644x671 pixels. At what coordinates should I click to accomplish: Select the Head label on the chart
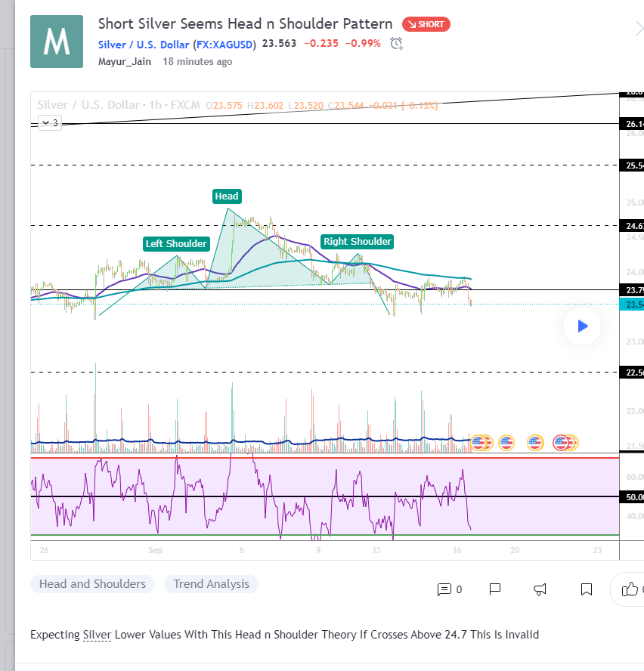pos(227,196)
